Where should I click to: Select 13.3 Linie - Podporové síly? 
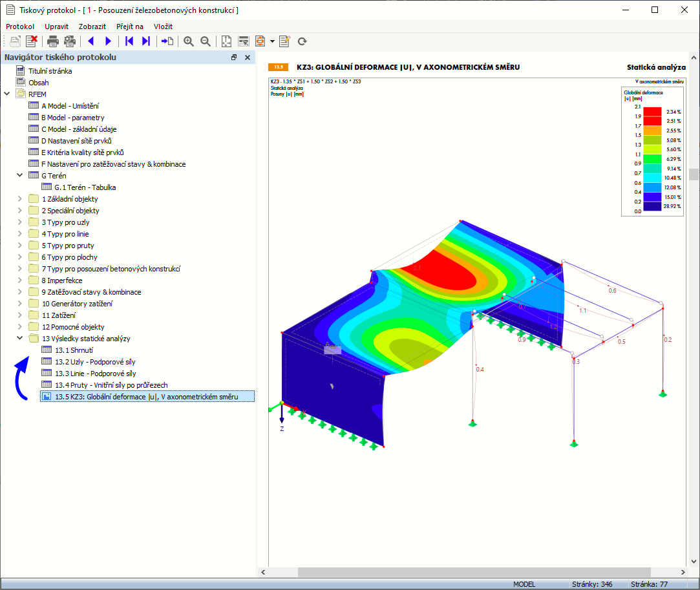pyautogui.click(x=96, y=374)
